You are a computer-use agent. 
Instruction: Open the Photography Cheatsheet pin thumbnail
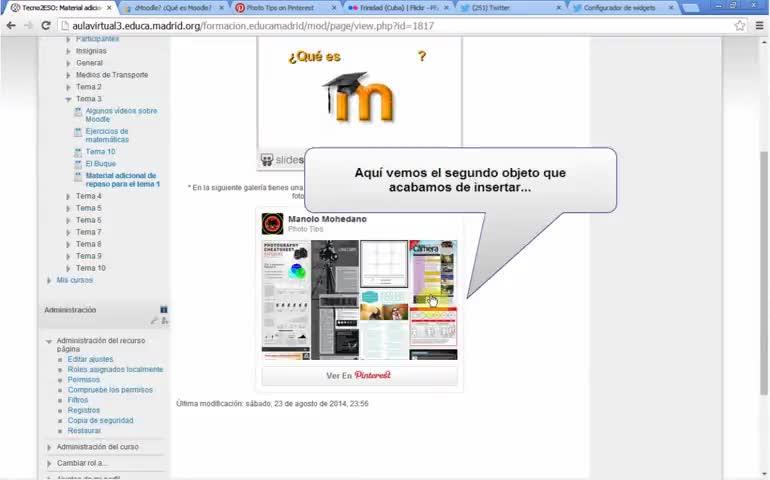pos(286,294)
